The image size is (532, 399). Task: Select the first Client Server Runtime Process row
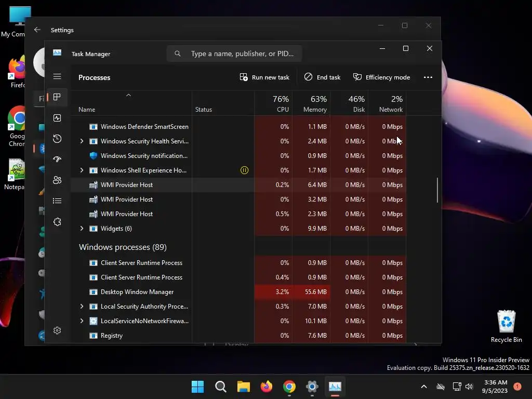click(x=238, y=262)
